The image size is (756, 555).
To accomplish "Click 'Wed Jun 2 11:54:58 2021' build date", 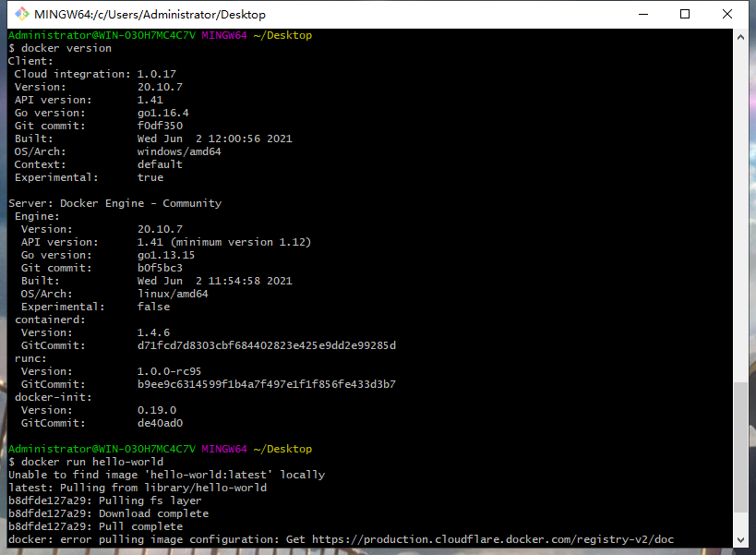I will pos(215,281).
